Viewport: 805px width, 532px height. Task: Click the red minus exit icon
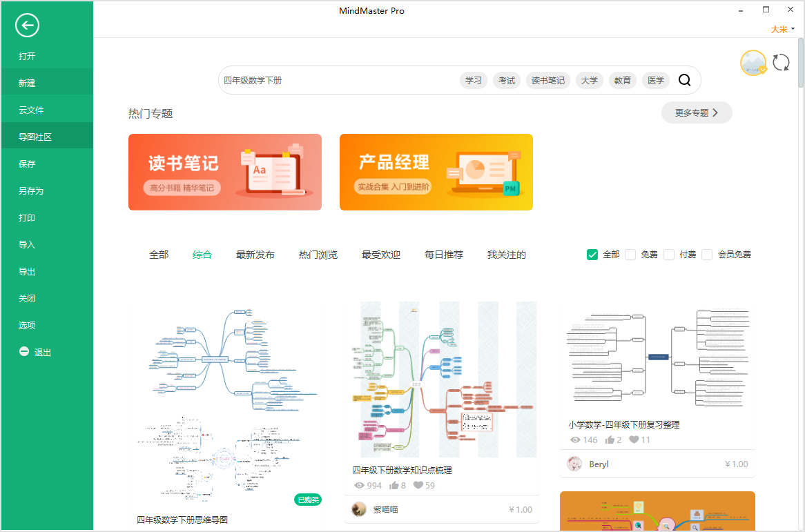click(24, 351)
